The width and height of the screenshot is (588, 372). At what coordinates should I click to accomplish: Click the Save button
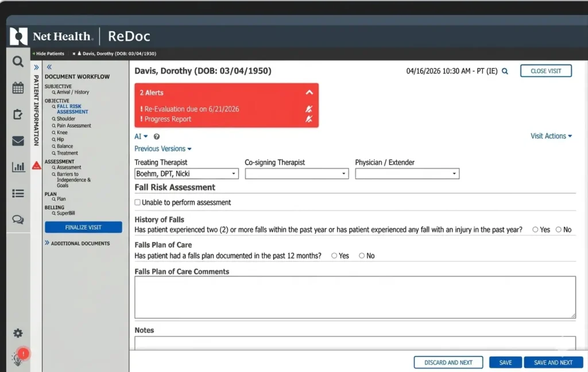point(505,362)
